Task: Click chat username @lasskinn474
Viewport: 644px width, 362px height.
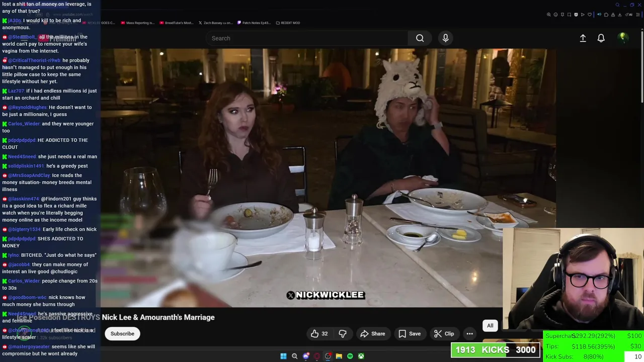Action: click(23, 199)
